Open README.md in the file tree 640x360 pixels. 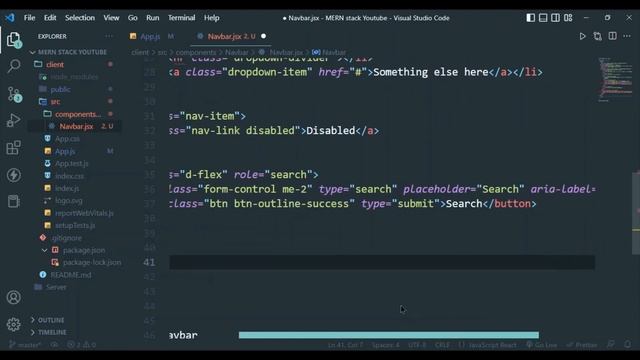pos(71,275)
